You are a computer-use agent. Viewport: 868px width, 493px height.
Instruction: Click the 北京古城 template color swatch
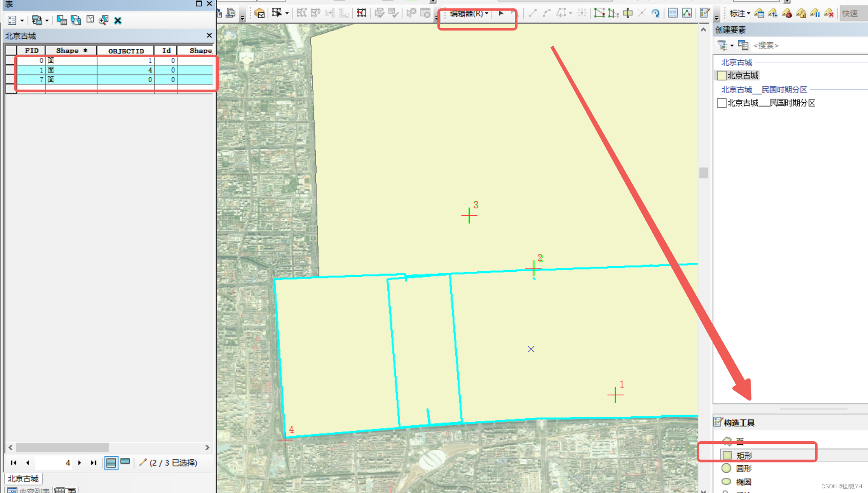(x=722, y=75)
